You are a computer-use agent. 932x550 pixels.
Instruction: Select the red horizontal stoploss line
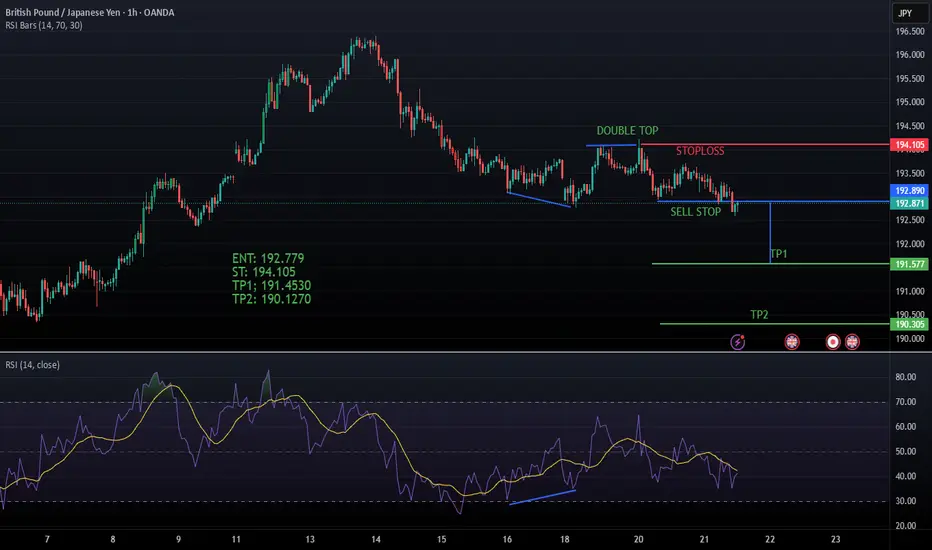point(767,144)
